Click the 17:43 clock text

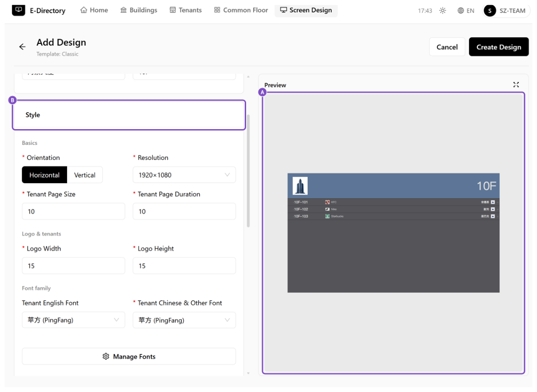tap(425, 11)
